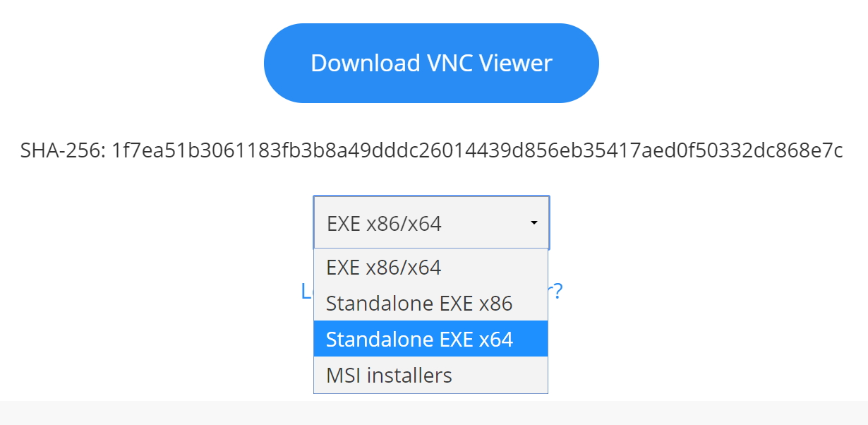Click the collapsed dropdown to close the list

tap(430, 221)
